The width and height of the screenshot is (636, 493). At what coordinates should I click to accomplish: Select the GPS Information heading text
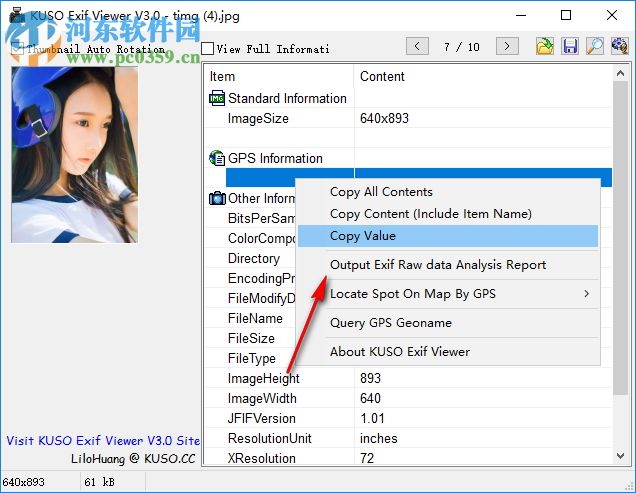[275, 158]
